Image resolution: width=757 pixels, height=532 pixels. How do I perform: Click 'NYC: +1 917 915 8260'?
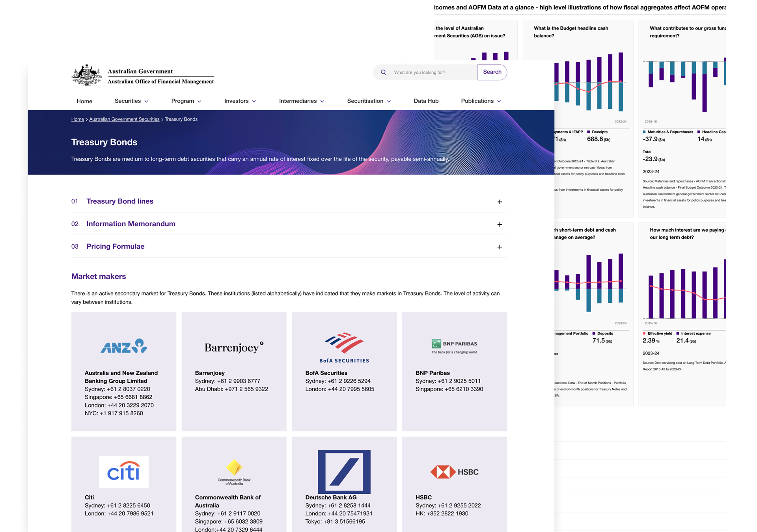(114, 413)
